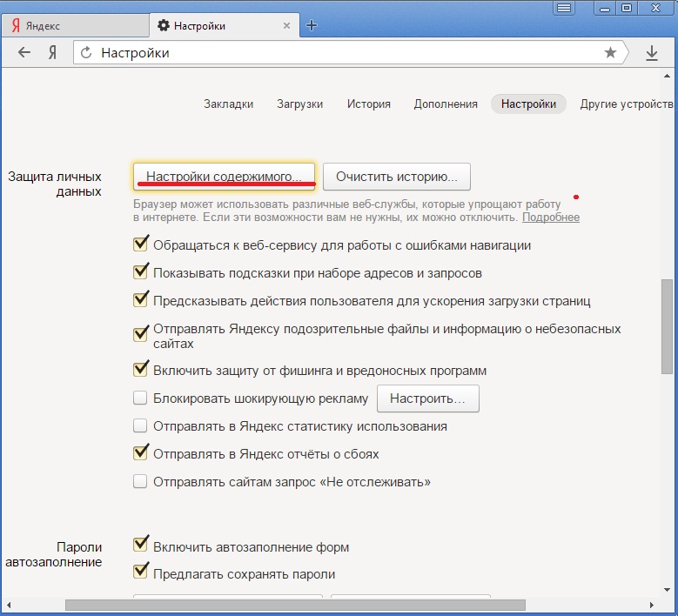Click the Настройки содержимого button
Image resolution: width=678 pixels, height=616 pixels.
(224, 177)
